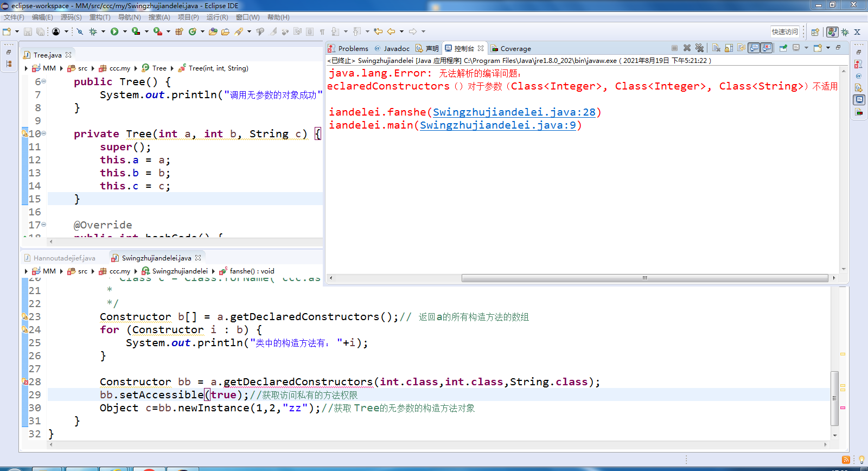Click the New Java Package icon
868x471 pixels.
click(179, 31)
